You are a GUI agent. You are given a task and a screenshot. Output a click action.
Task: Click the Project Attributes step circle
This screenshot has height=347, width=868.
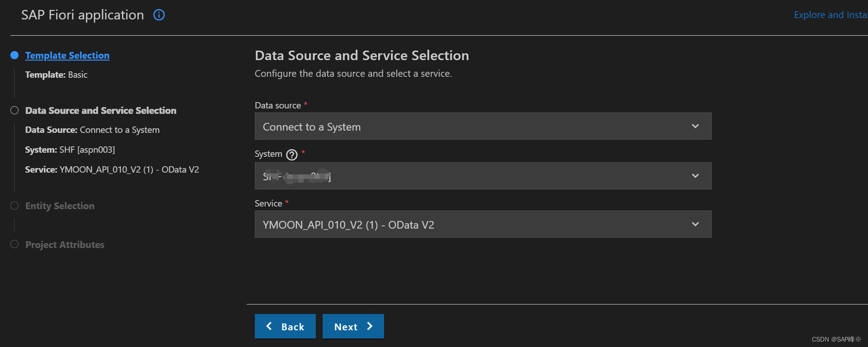coord(14,244)
